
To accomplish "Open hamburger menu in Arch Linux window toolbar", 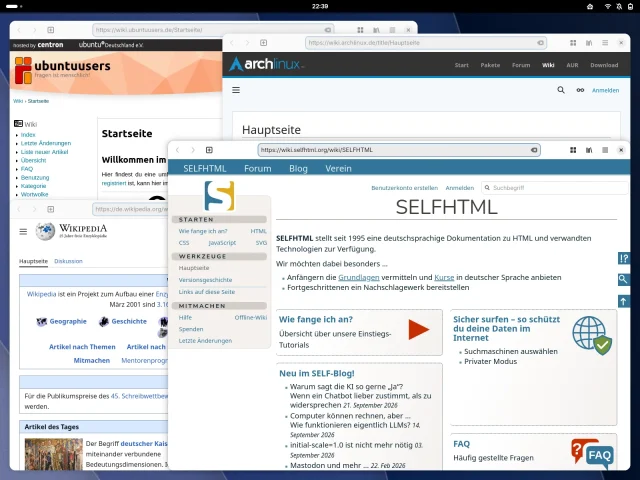I will (x=605, y=43).
